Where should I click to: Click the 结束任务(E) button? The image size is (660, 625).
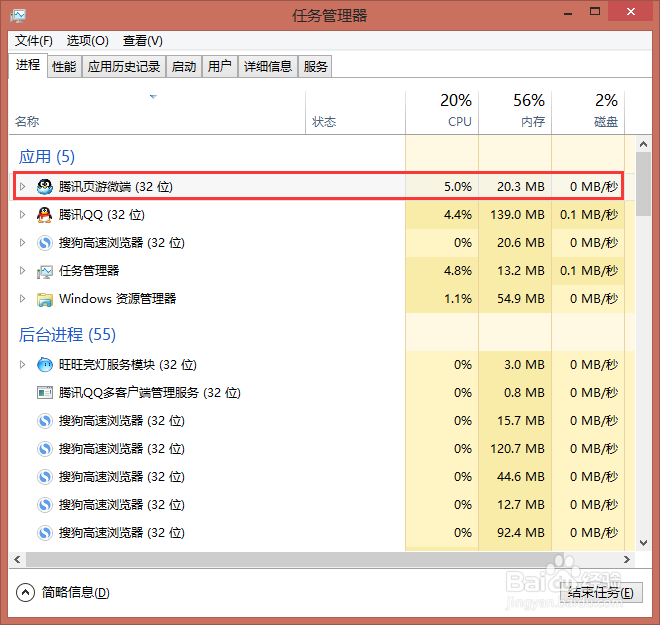point(601,593)
